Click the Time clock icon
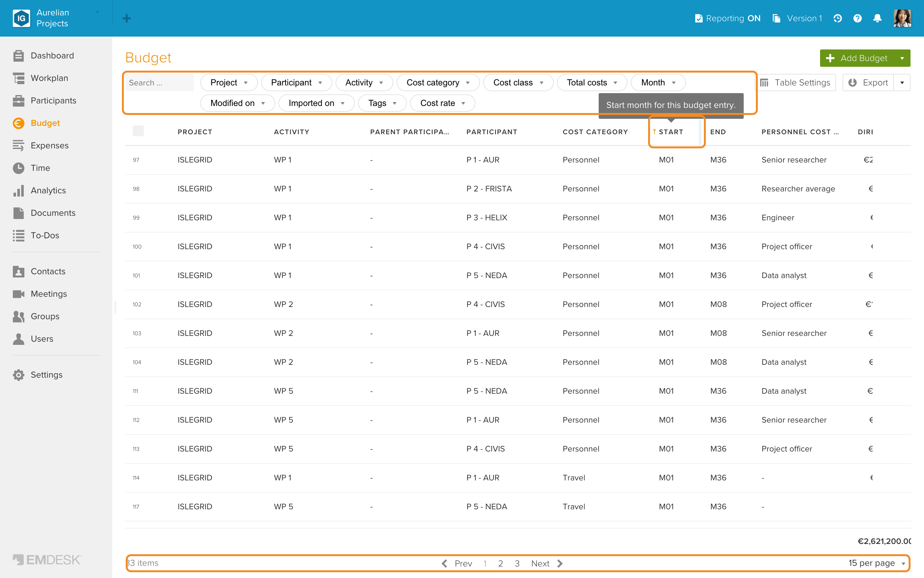 click(x=18, y=168)
